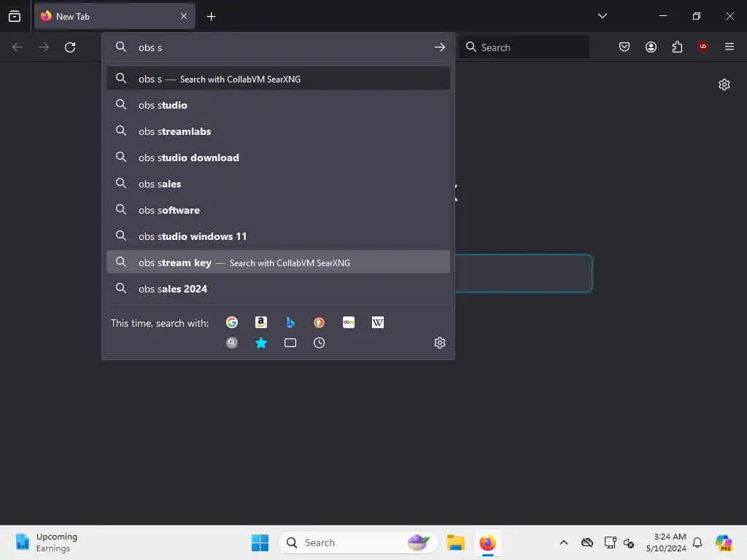Show hidden system tray icons chevron

tap(564, 542)
